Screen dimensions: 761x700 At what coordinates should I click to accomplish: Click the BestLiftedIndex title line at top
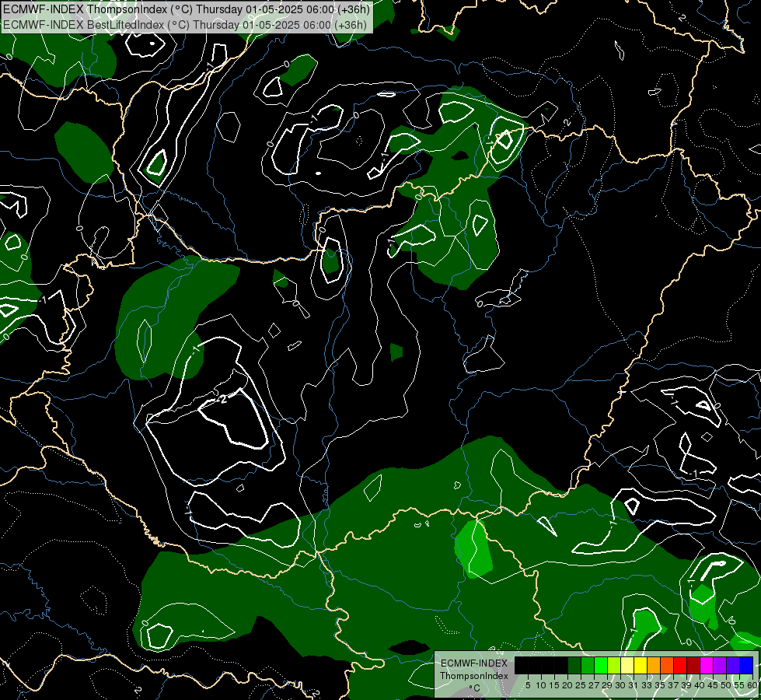coord(185,24)
